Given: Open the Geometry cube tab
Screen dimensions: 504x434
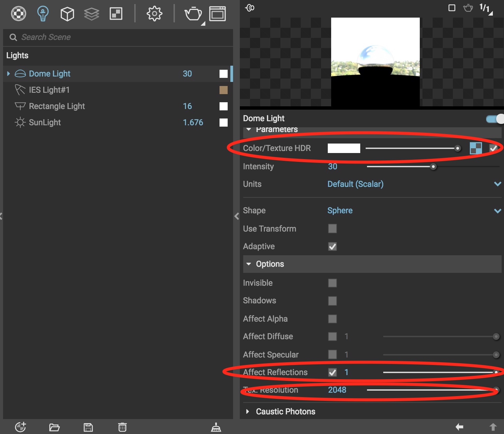Looking at the screenshot, I should pos(67,14).
